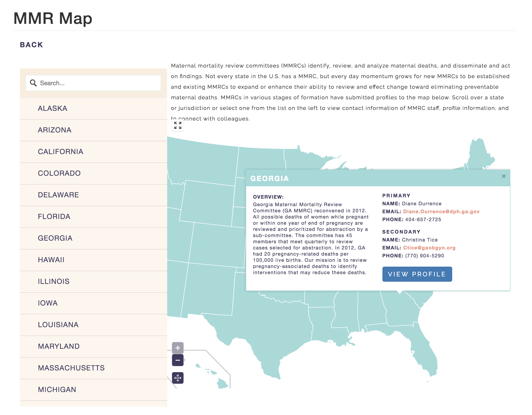Select MASSACHUSETTS in the list
532x415 pixels.
click(x=93, y=368)
